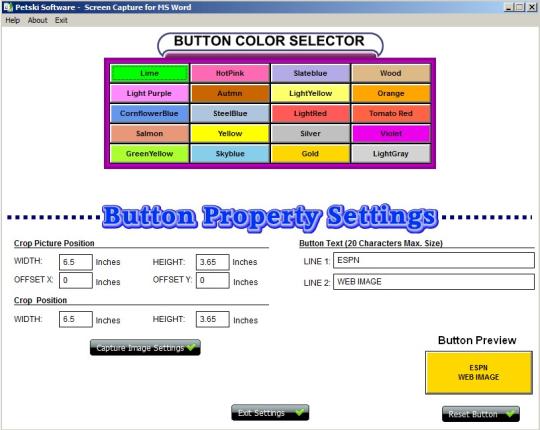Choose the HotPink color swatch

(230, 73)
